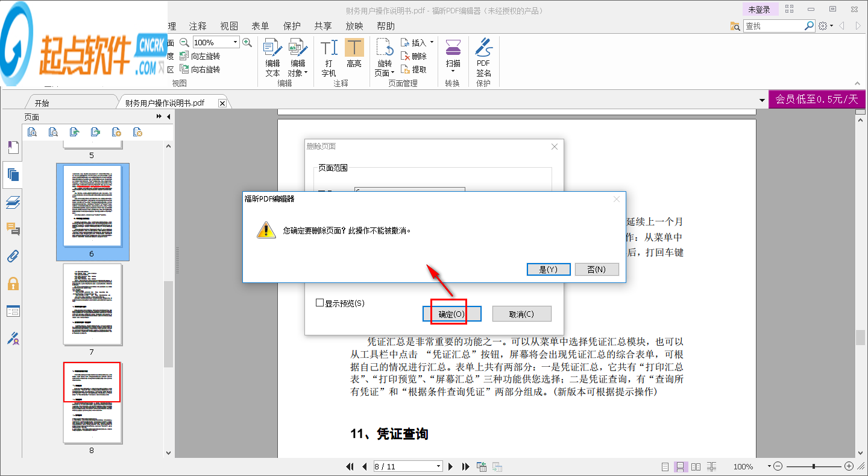
Task: Open the 100% zoom level dropdown in ribbon
Action: pos(235,42)
